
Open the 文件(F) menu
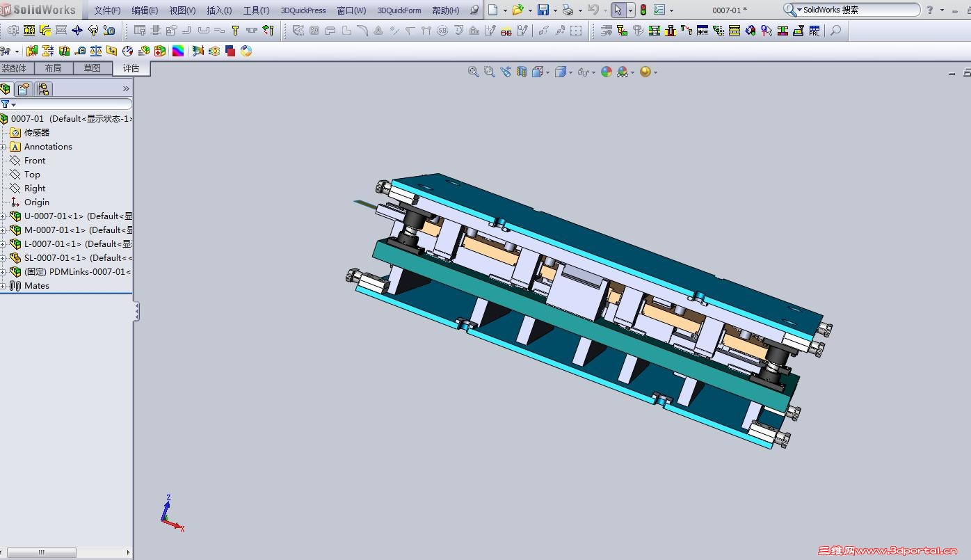[x=107, y=10]
